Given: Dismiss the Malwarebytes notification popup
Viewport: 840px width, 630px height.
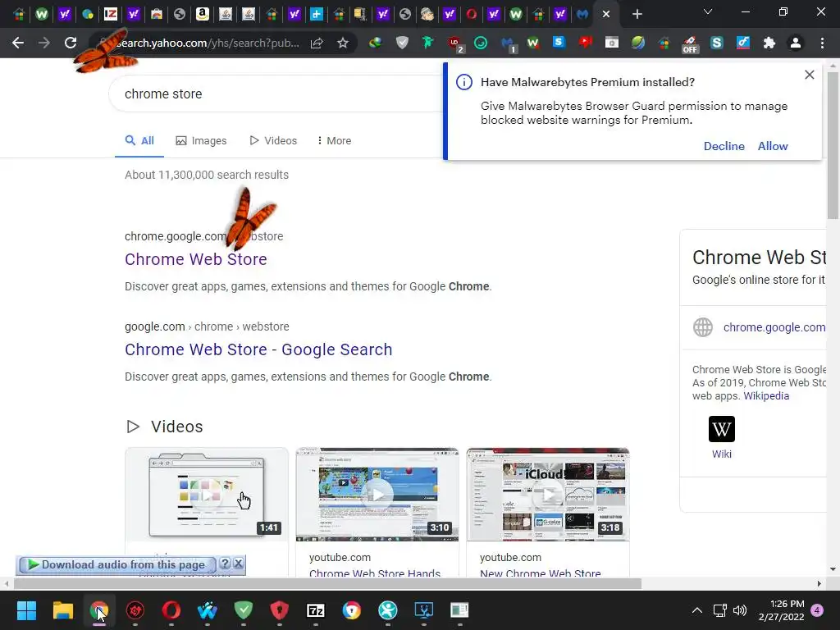Looking at the screenshot, I should pos(810,75).
